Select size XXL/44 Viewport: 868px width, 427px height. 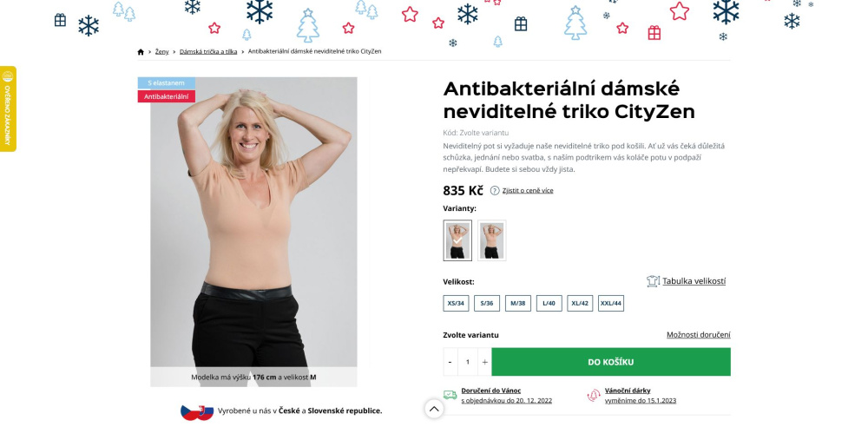[x=610, y=303]
